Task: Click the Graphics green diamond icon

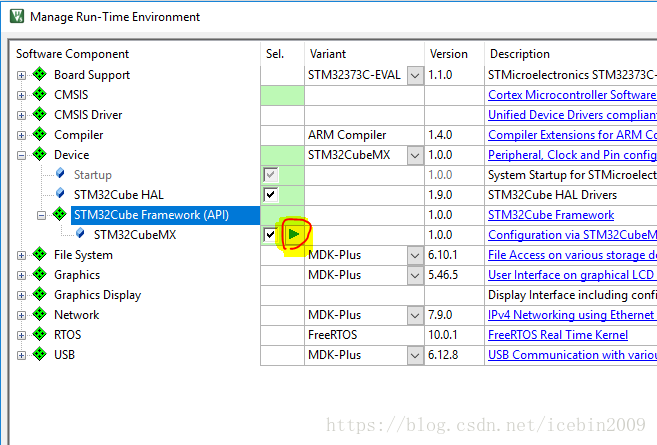Action: click(40, 274)
